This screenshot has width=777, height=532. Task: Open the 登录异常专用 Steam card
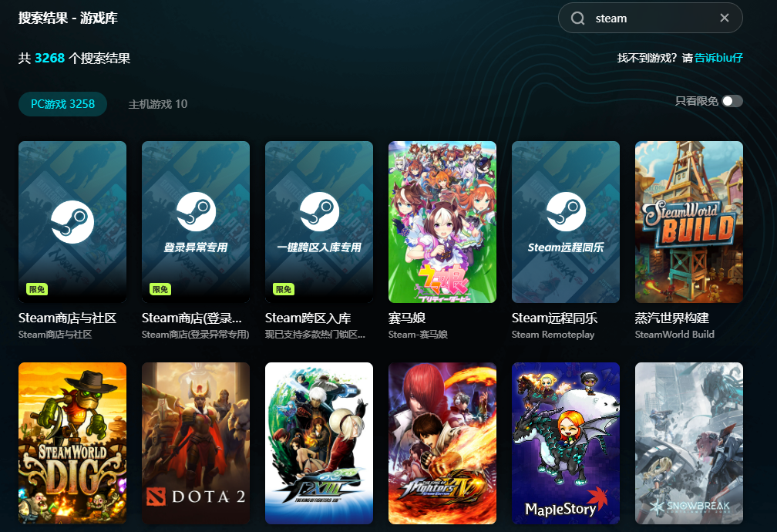[x=196, y=221]
